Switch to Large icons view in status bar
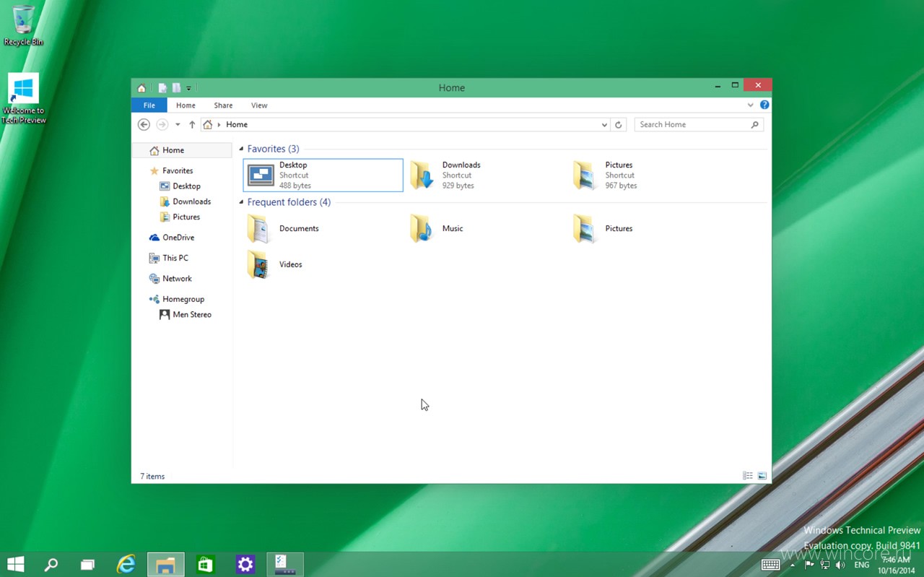This screenshot has width=924, height=577. 762,476
